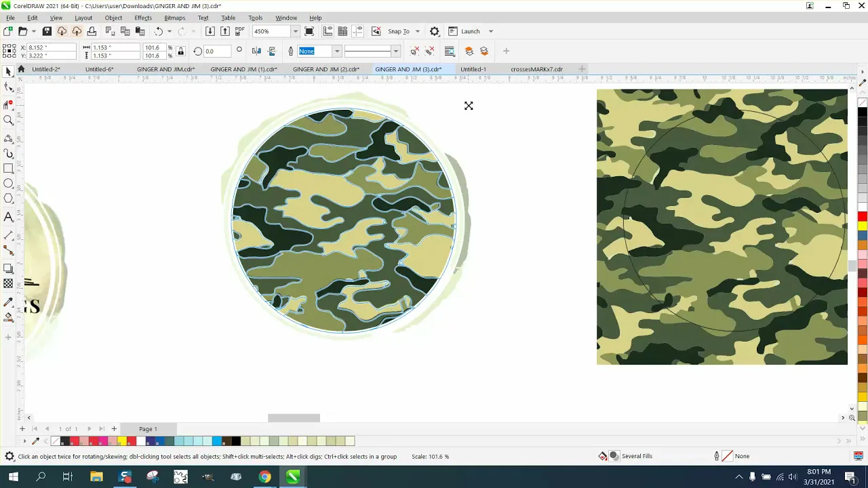Toggle the show rulers button
This screenshot has height=488, width=868.
[328, 31]
